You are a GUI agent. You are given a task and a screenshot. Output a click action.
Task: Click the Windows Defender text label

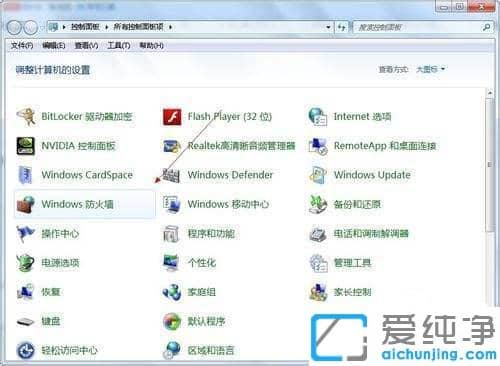(x=230, y=175)
